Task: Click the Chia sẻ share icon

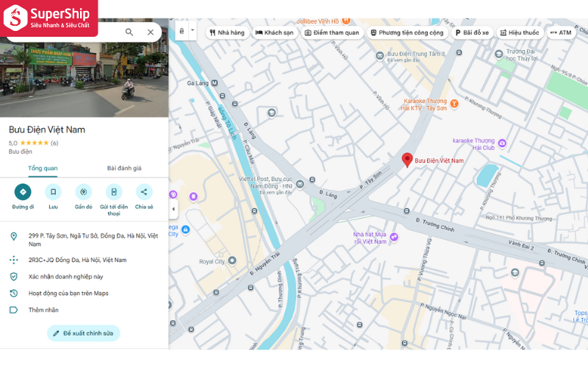Action: click(x=144, y=192)
